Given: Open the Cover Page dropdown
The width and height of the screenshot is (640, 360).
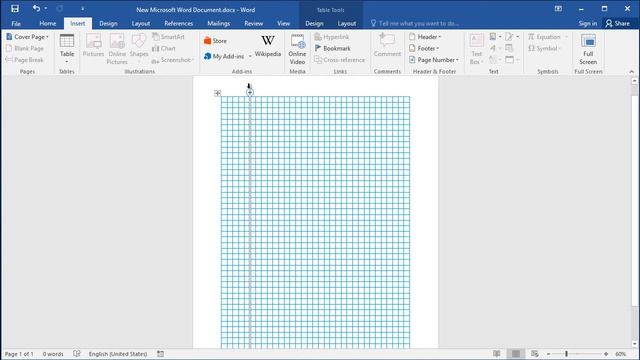Looking at the screenshot, I should pos(27,37).
